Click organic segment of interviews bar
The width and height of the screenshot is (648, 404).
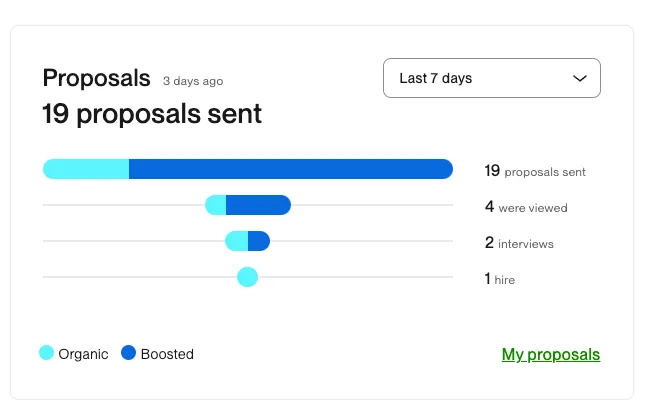coord(237,241)
